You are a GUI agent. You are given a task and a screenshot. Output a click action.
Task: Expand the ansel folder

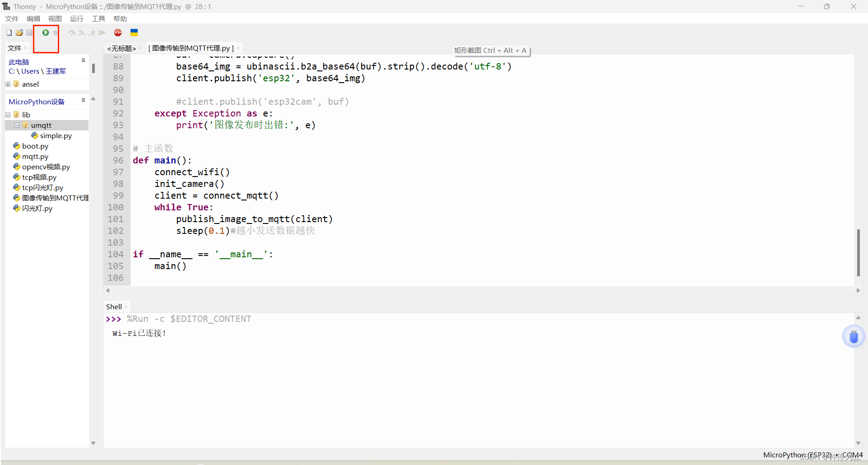coord(8,84)
